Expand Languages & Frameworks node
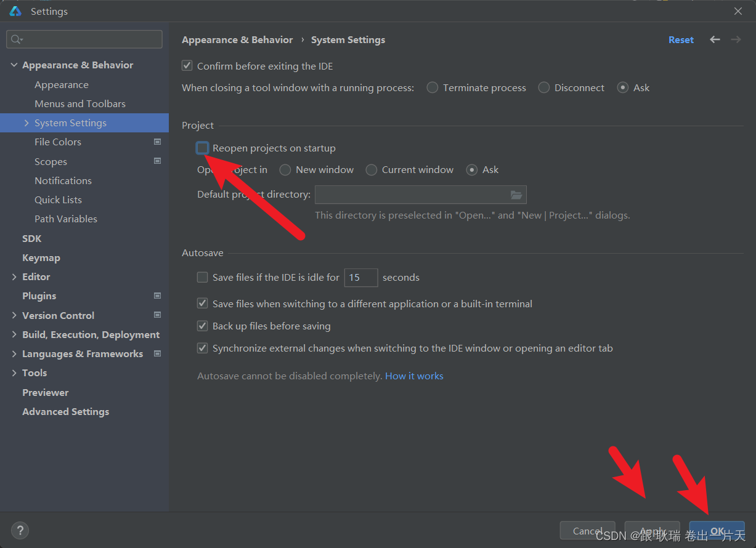 tap(14, 353)
